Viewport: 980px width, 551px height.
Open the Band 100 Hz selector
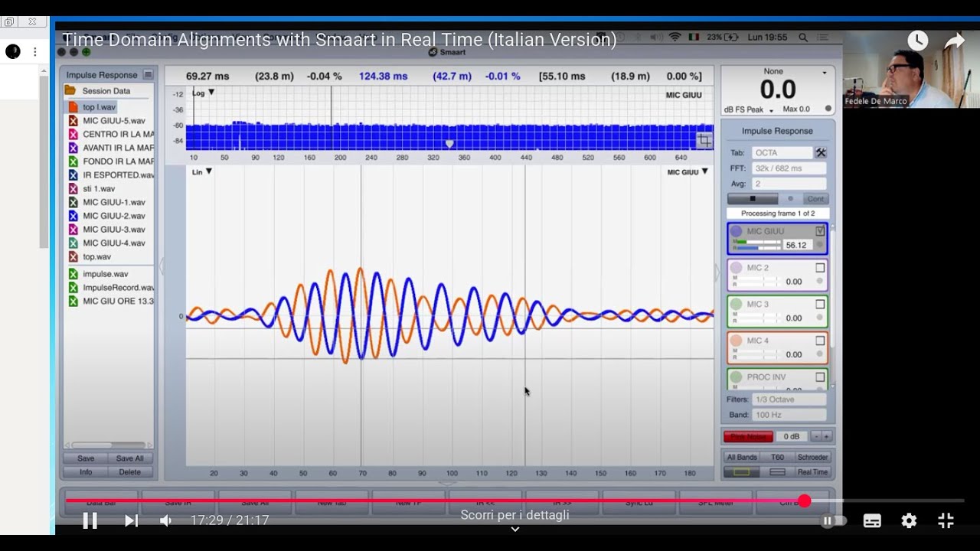[789, 415]
